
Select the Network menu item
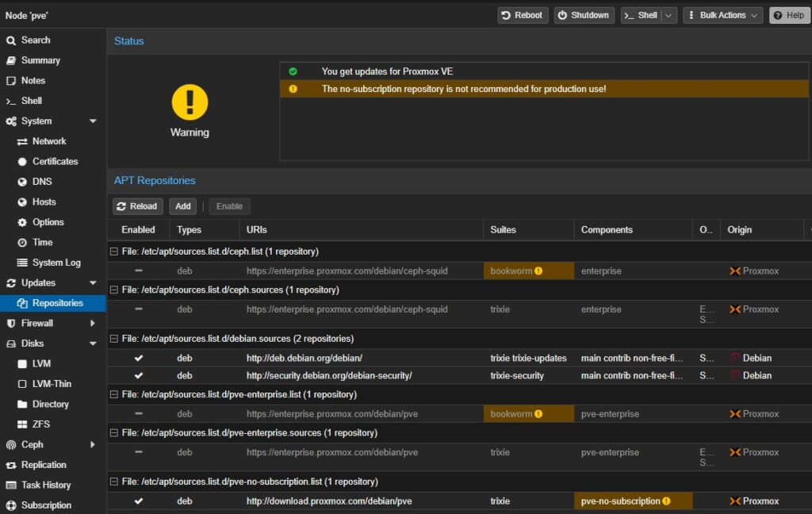tap(49, 141)
